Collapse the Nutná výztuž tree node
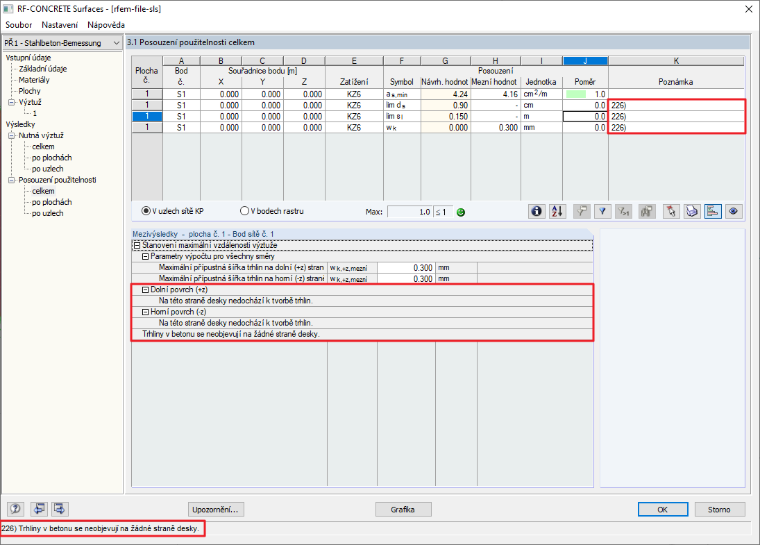This screenshot has height=545, width=760. [x=12, y=135]
